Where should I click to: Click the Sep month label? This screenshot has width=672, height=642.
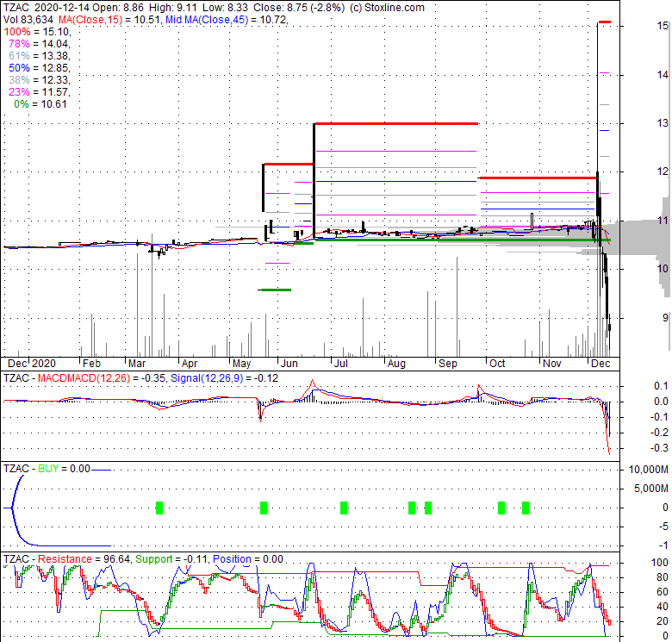pyautogui.click(x=448, y=364)
